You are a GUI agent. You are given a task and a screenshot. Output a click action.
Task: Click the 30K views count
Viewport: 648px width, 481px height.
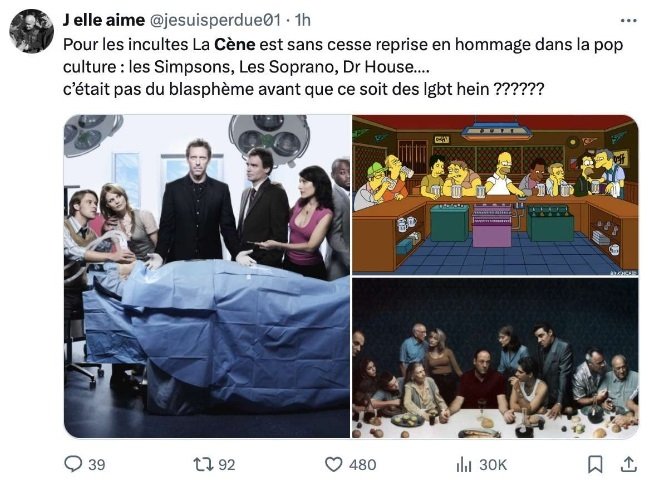coord(493,464)
